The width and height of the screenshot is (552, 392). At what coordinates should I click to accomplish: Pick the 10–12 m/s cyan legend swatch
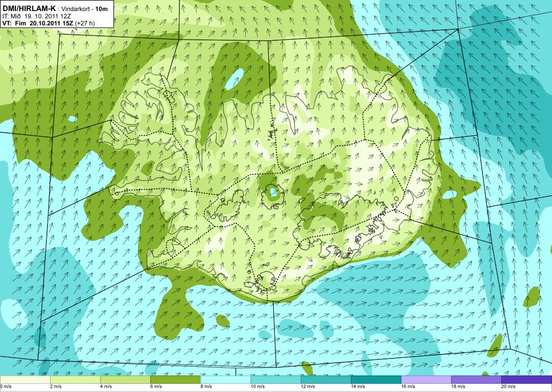coord(275,380)
